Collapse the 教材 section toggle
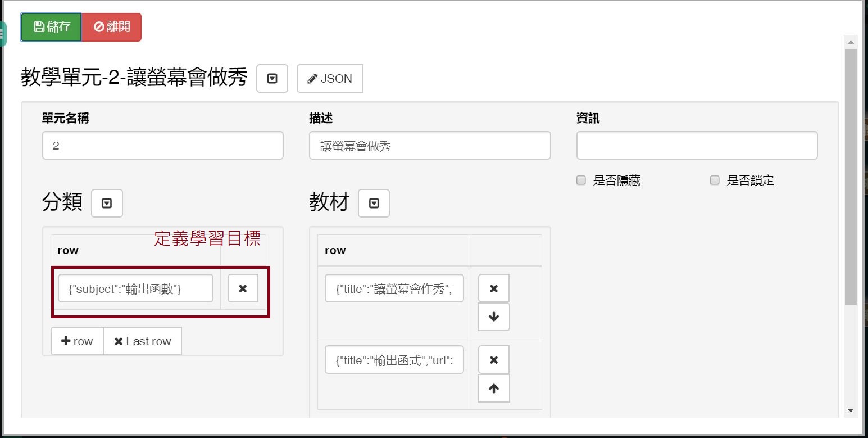The width and height of the screenshot is (868, 438). [x=374, y=204]
